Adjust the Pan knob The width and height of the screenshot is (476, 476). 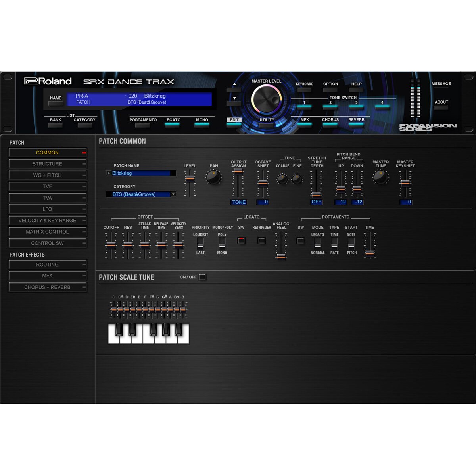[x=214, y=177]
